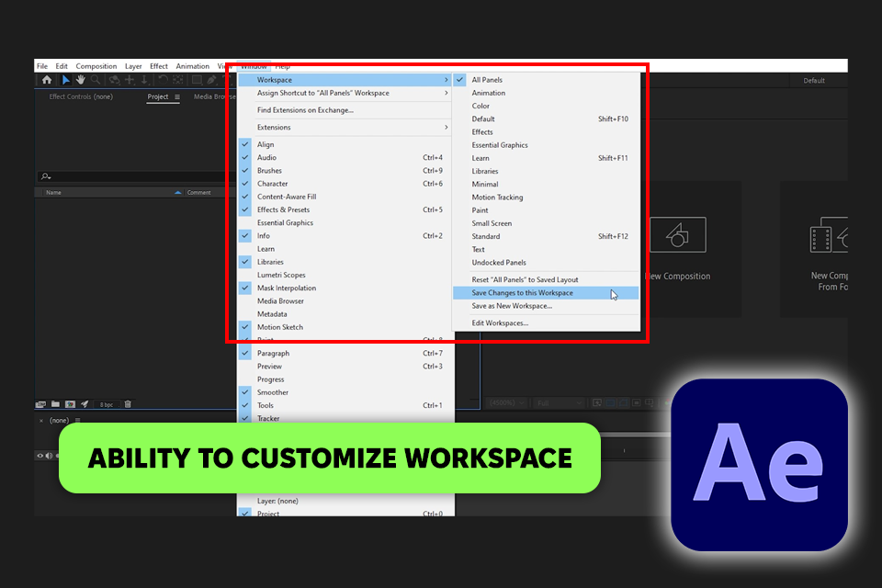Toggle the video eye column in timeline
This screenshot has width=882, height=588.
click(x=40, y=456)
